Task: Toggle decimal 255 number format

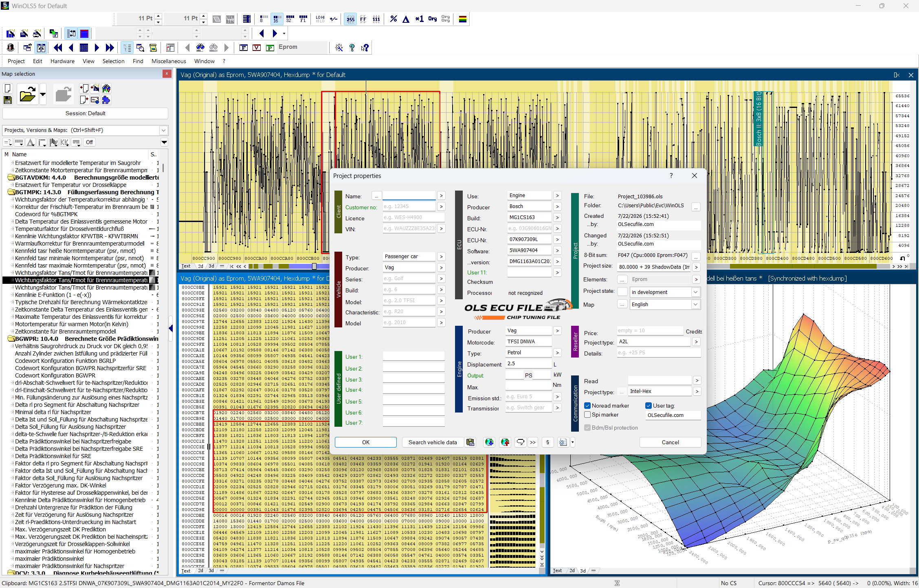Action: tap(350, 19)
